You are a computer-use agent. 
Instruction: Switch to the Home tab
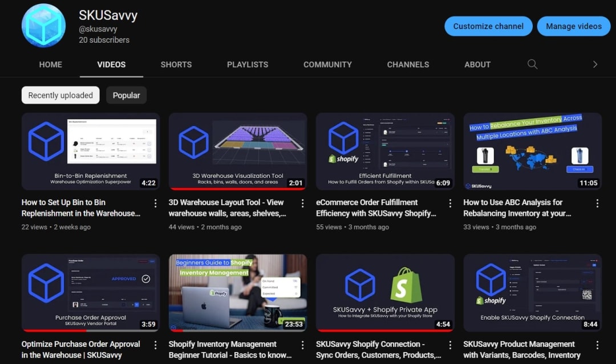51,65
